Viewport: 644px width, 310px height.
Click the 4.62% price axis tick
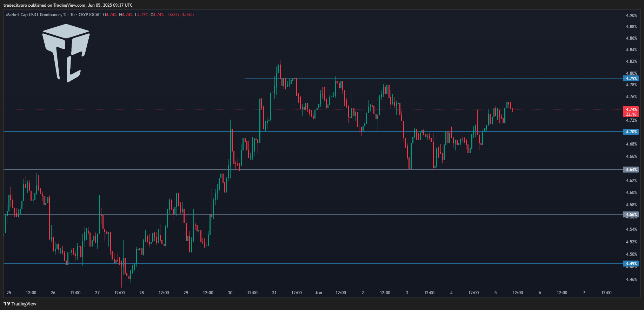[631, 181]
